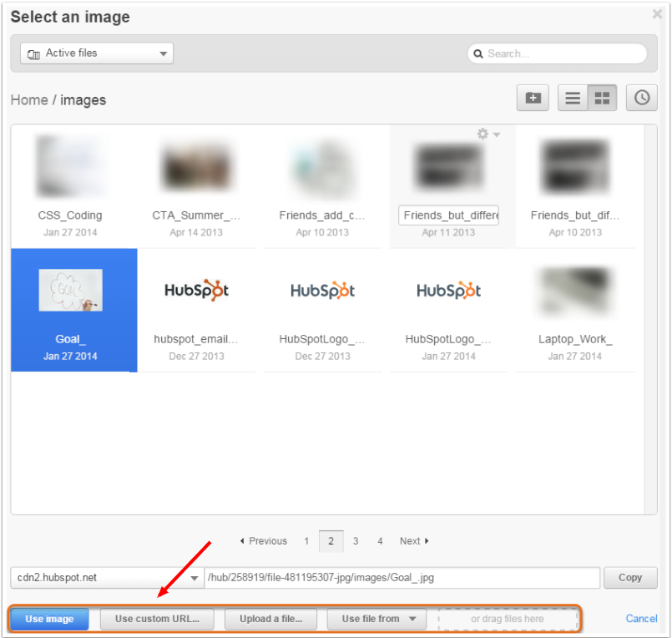The image size is (672, 638).
Task: Click the file URL path field
Action: (x=402, y=578)
